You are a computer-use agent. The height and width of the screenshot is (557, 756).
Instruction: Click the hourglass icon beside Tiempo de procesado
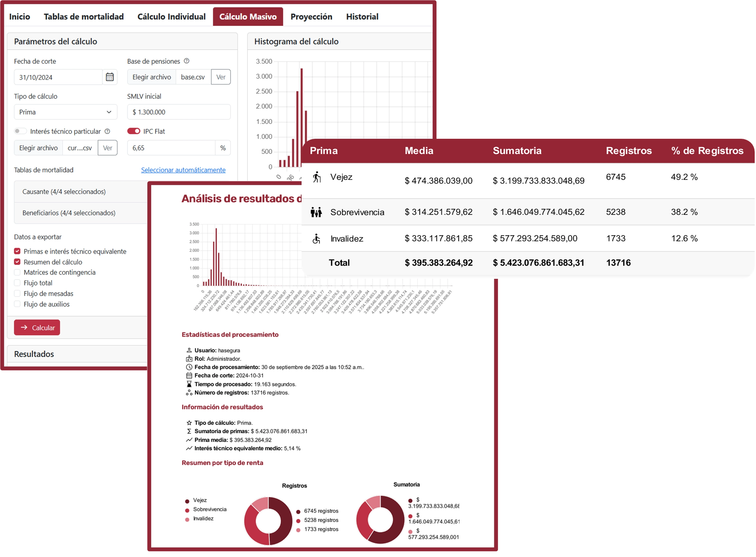[x=190, y=385]
